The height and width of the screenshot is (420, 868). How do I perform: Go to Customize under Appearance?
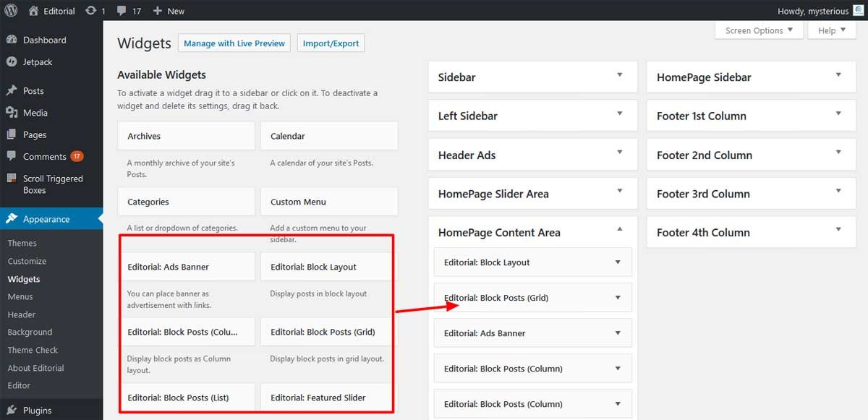[27, 261]
